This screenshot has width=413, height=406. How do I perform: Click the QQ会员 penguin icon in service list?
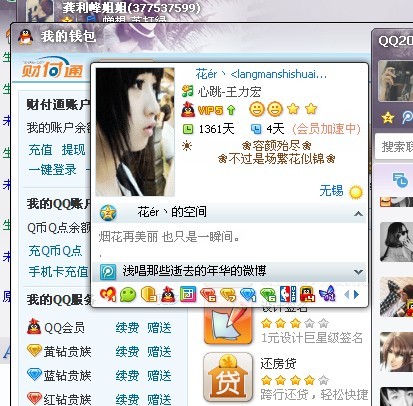[x=34, y=327]
